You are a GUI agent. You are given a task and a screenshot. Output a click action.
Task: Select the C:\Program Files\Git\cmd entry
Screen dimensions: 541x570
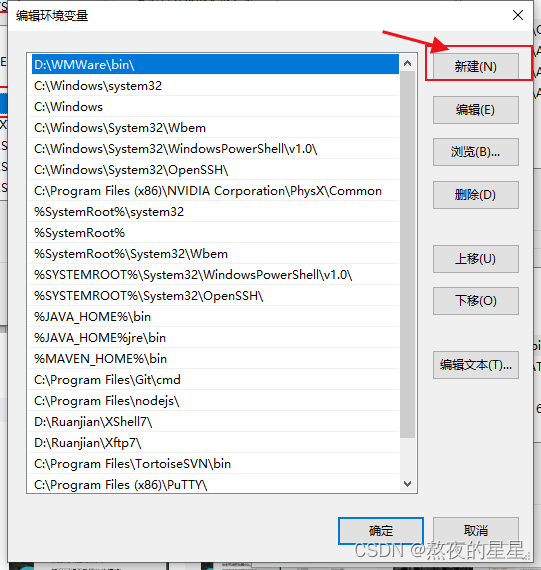(x=214, y=380)
